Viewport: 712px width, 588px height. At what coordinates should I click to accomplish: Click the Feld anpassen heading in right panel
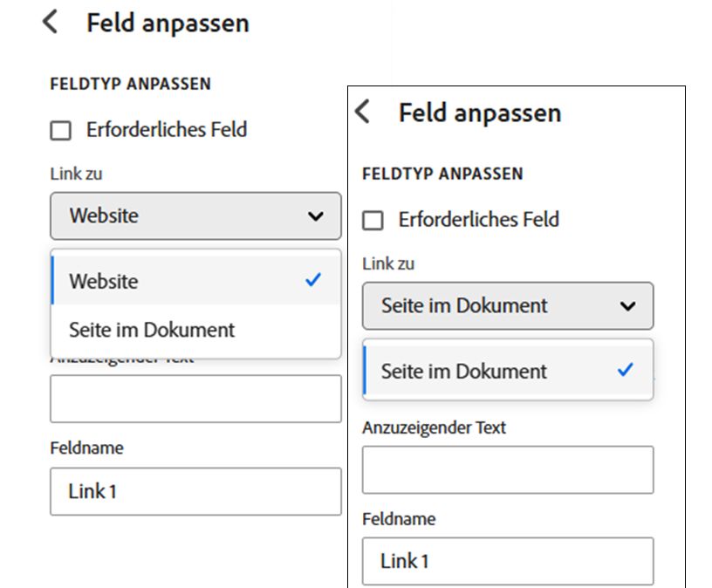480,113
